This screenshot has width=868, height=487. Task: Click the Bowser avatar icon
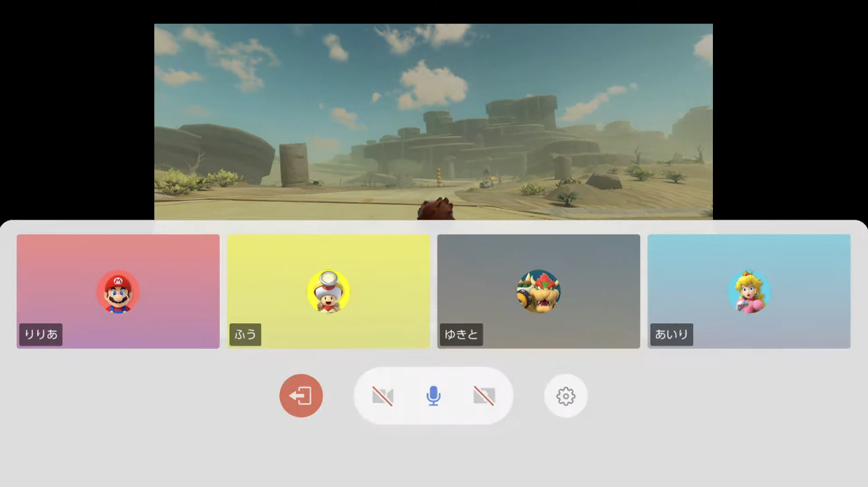point(539,292)
